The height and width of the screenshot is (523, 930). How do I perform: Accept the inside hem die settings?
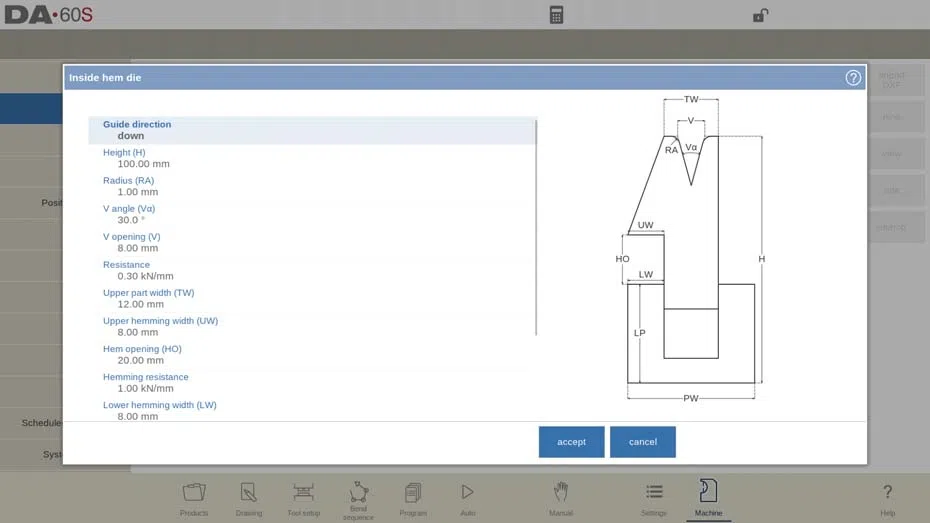coord(571,442)
